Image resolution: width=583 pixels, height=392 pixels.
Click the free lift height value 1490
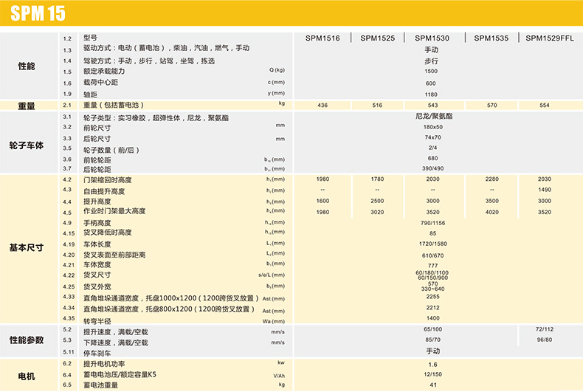(x=545, y=190)
